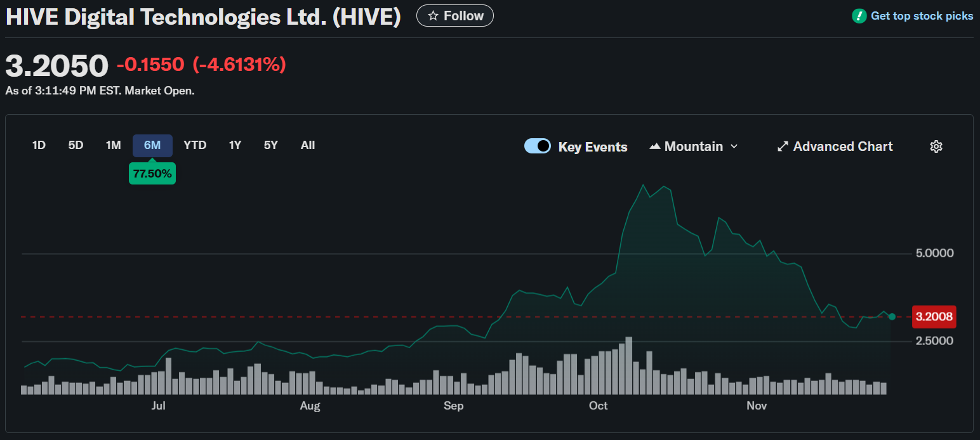Open chart settings gear icon

936,146
